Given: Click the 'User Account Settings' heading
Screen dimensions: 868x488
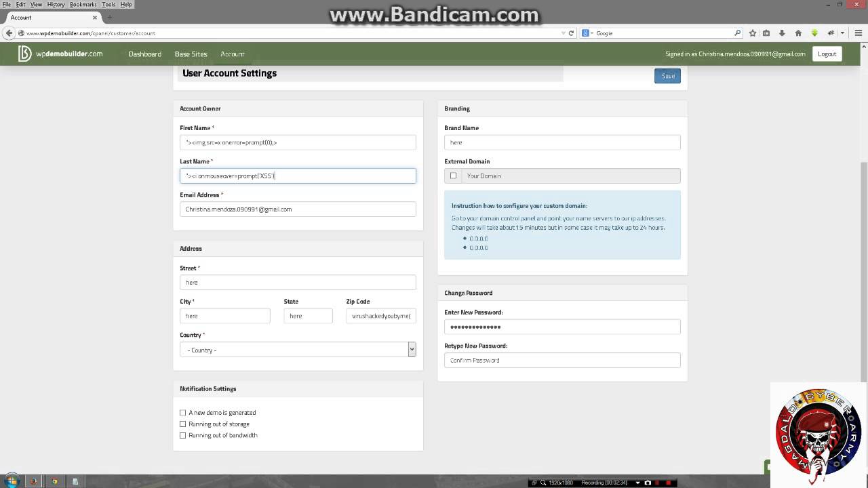Looking at the screenshot, I should pos(229,73).
